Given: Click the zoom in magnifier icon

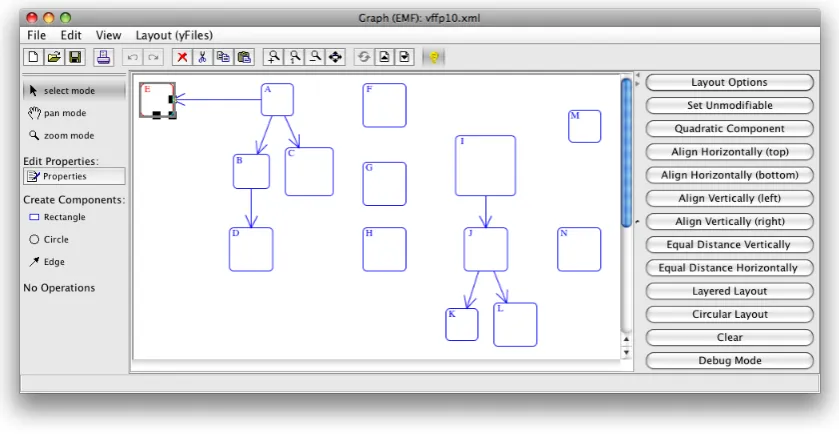Looking at the screenshot, I should tap(273, 57).
